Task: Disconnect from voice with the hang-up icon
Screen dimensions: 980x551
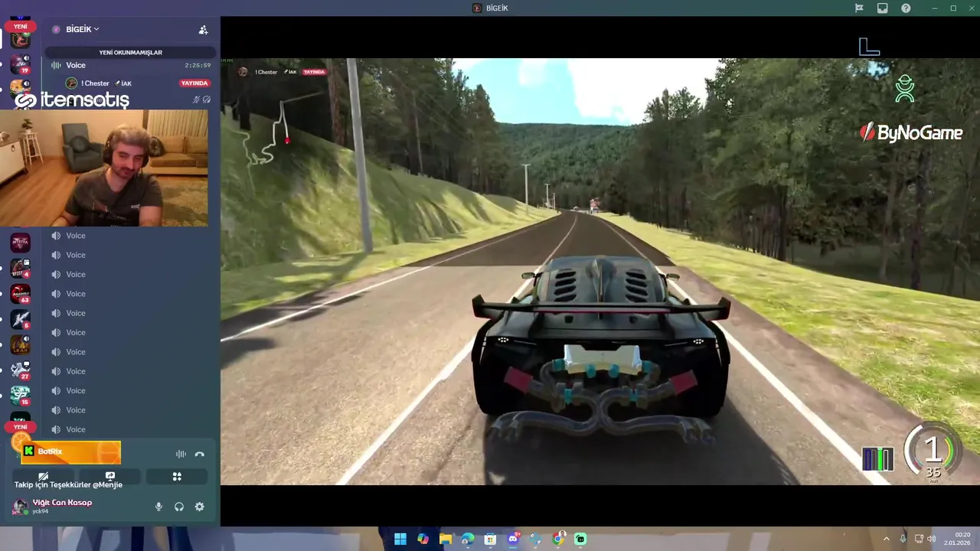Action: click(200, 454)
